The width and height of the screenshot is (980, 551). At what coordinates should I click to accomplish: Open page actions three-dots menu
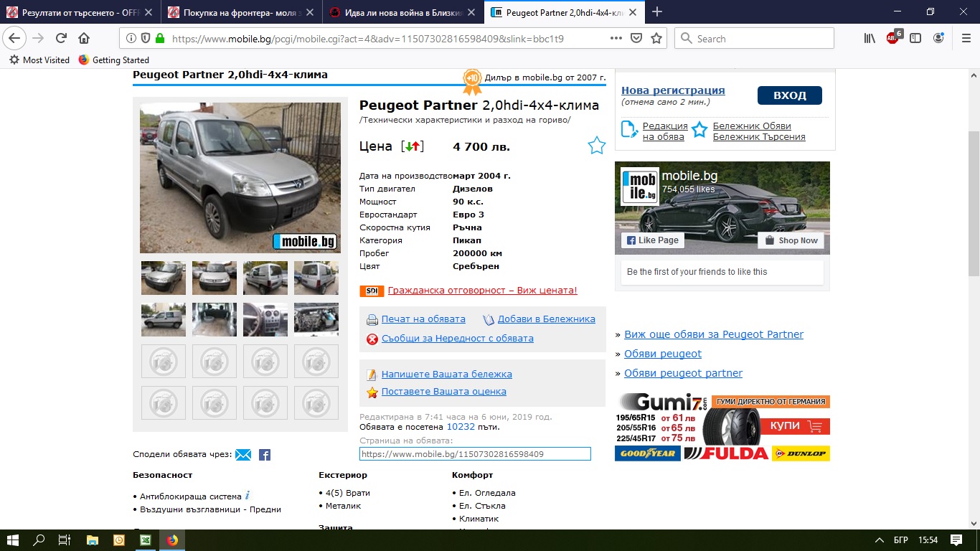[616, 39]
